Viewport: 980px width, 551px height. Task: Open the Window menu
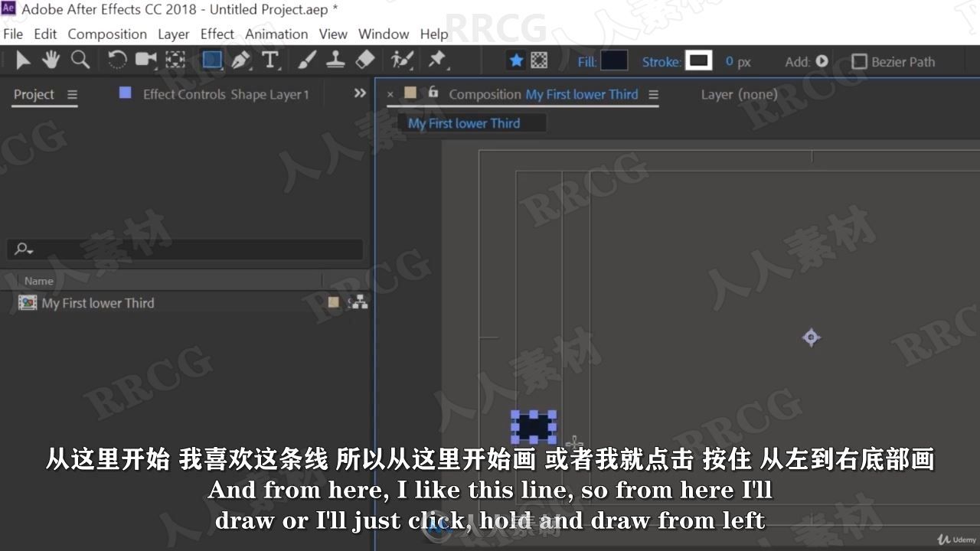coord(384,34)
